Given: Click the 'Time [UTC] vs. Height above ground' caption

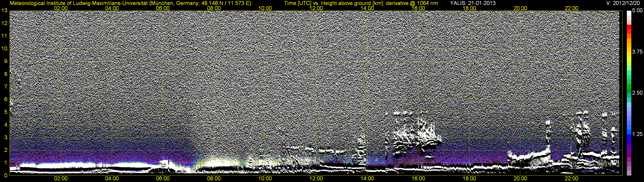Looking at the screenshot, I should click(361, 3).
